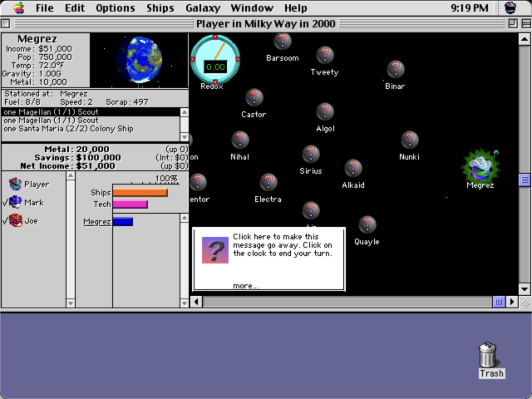This screenshot has height=399, width=532.
Task: Click the Net Income: $51,000 value
Action: [x=96, y=166]
